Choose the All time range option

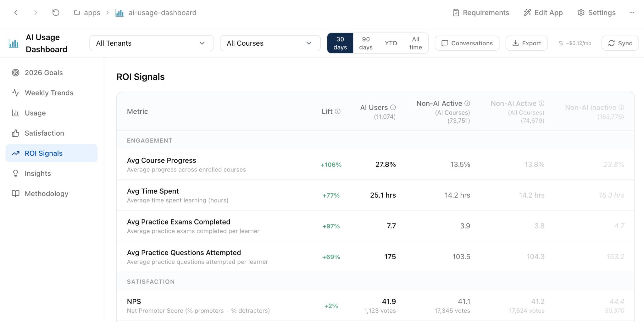pos(415,43)
